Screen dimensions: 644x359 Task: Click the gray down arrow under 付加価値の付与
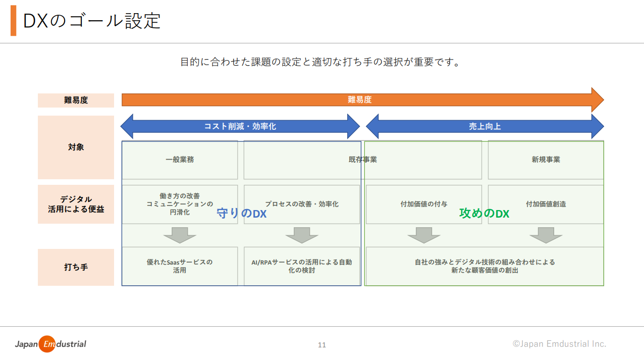[x=424, y=235]
